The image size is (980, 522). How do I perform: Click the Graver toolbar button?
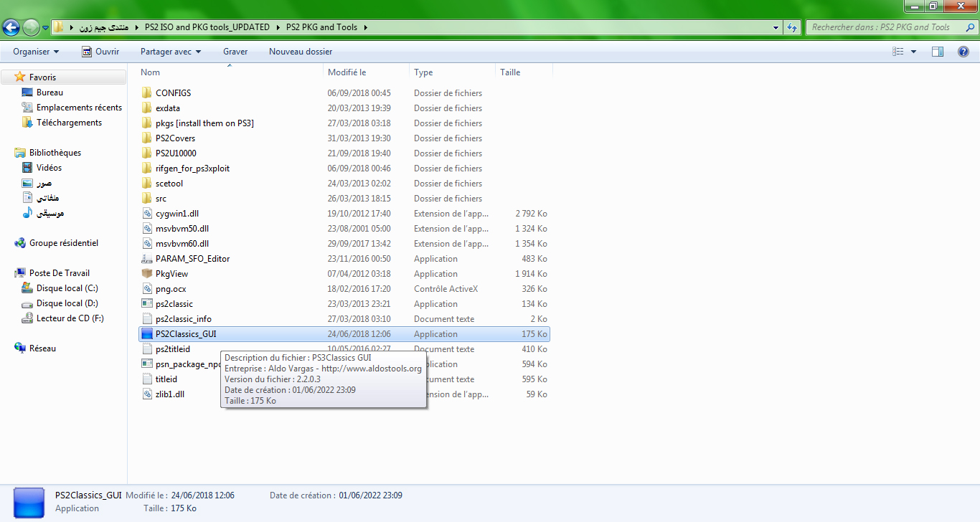235,52
